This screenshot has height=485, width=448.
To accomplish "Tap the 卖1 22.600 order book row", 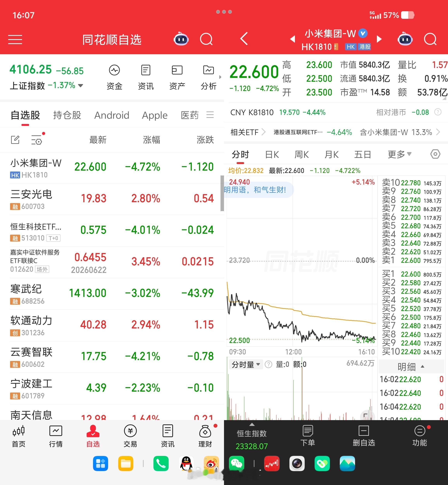I will pos(412,261).
